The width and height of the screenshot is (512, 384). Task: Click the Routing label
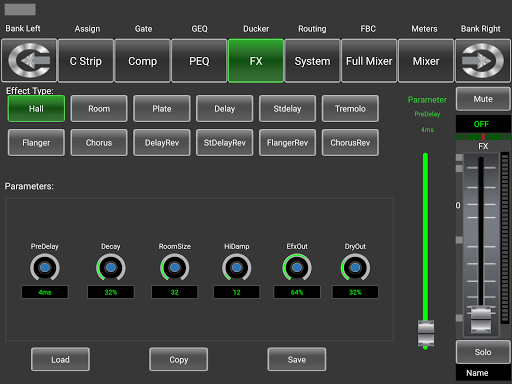(312, 29)
